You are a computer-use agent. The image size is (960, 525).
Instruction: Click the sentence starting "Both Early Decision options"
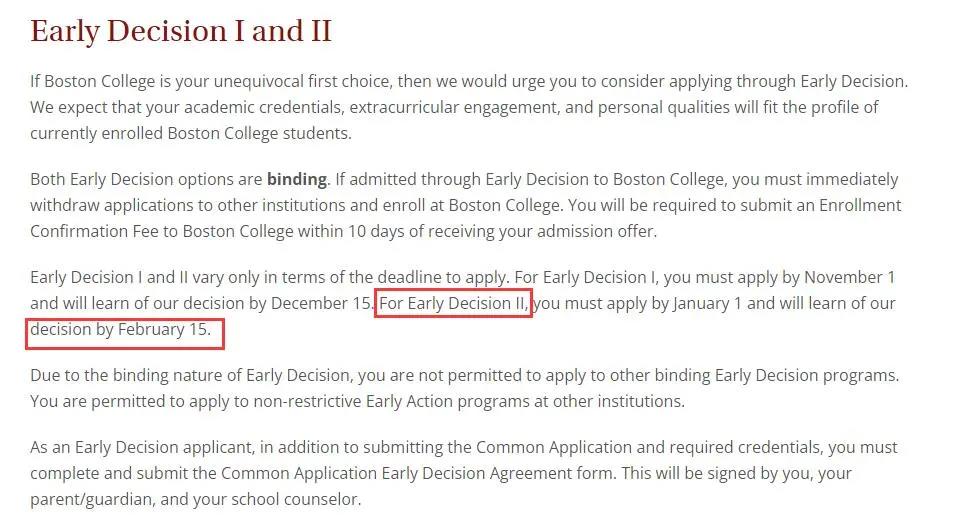tap(180, 180)
